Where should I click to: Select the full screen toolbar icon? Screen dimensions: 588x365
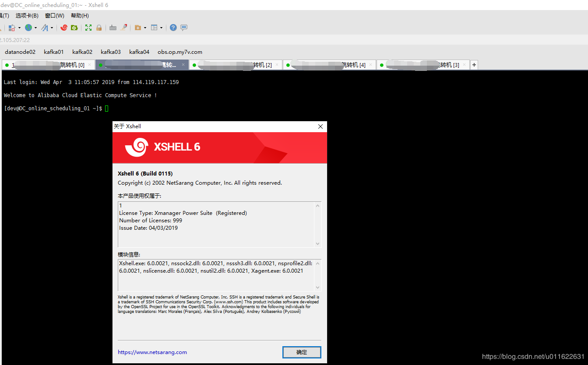[88, 28]
